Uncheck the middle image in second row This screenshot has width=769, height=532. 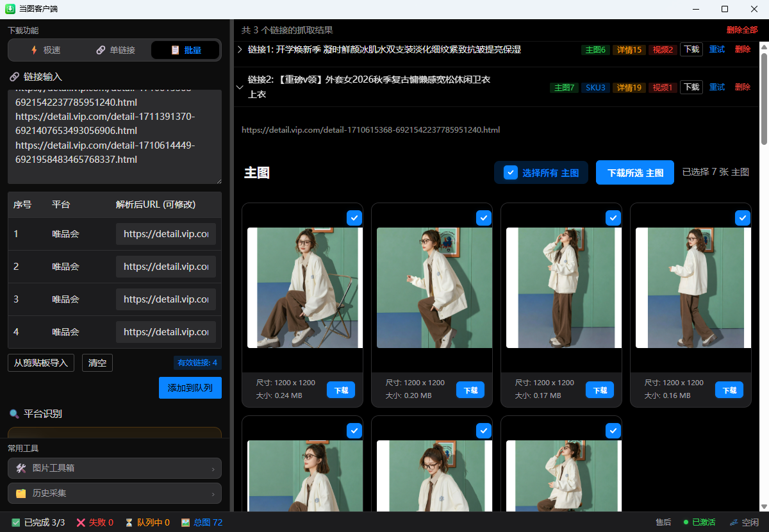pos(484,431)
